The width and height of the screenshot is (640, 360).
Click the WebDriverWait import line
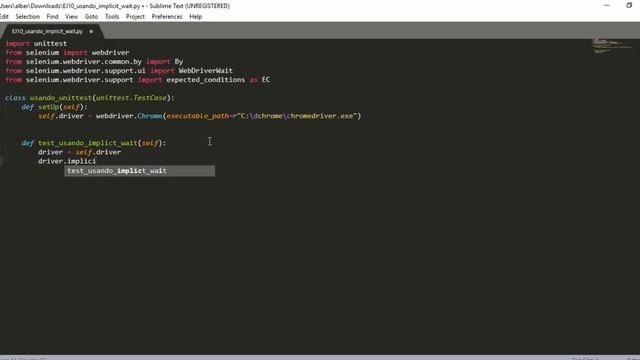(x=119, y=71)
